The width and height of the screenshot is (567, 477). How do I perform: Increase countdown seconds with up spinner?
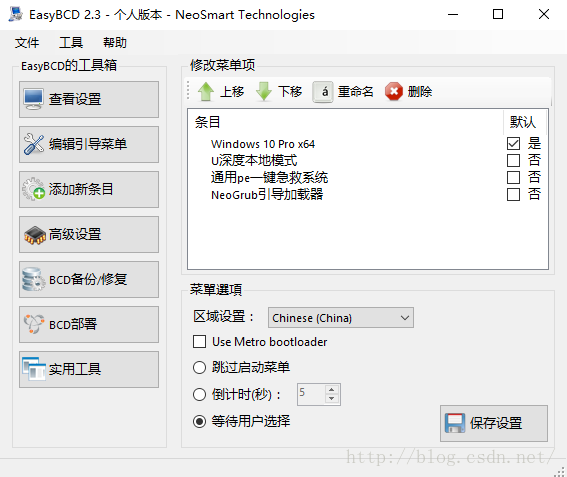coord(332,389)
